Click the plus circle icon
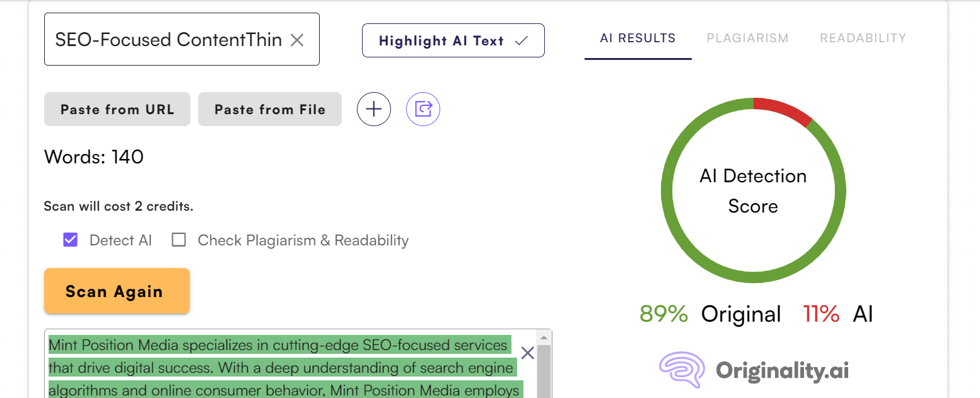Screen dimensions: 980x398 pos(374,109)
